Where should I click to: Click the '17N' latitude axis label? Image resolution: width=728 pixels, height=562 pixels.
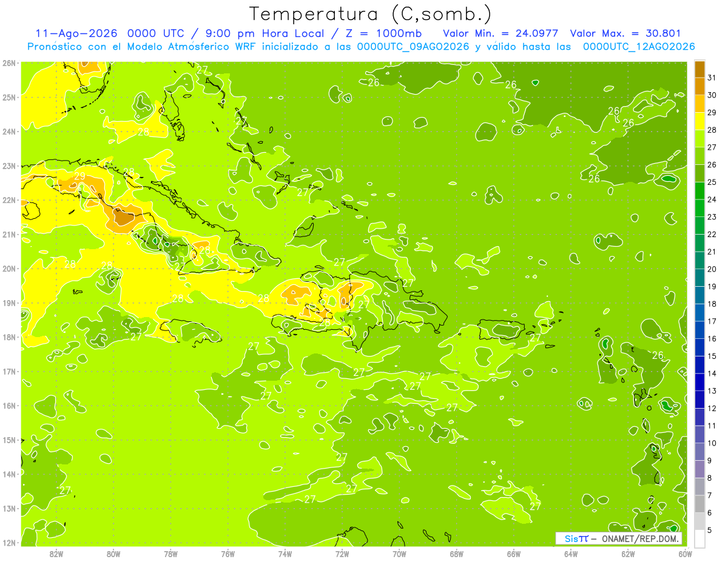[9, 371]
